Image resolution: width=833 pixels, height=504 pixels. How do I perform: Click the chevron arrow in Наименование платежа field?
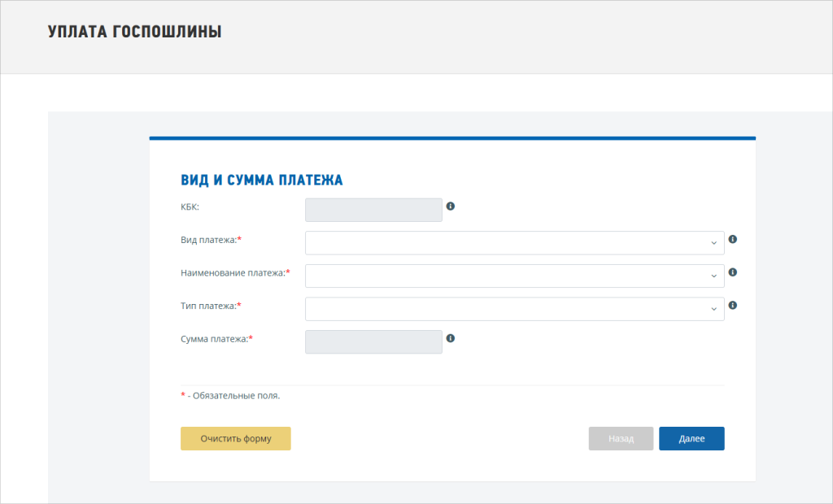click(713, 276)
